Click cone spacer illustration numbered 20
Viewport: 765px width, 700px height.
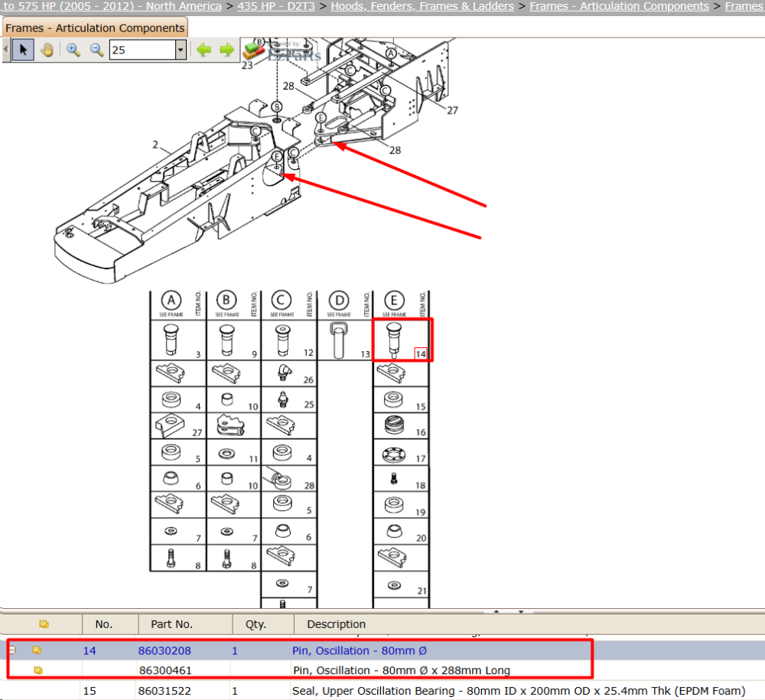(394, 531)
